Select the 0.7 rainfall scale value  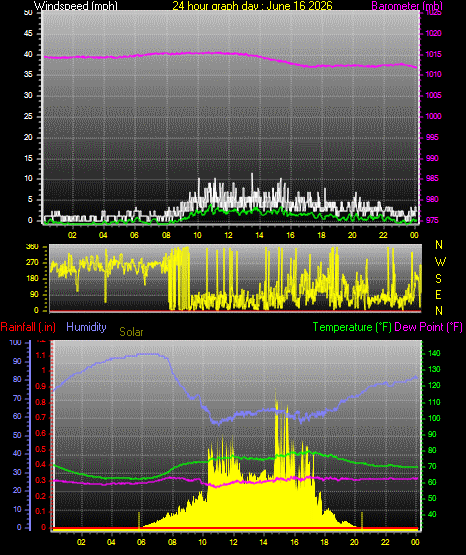click(x=41, y=417)
